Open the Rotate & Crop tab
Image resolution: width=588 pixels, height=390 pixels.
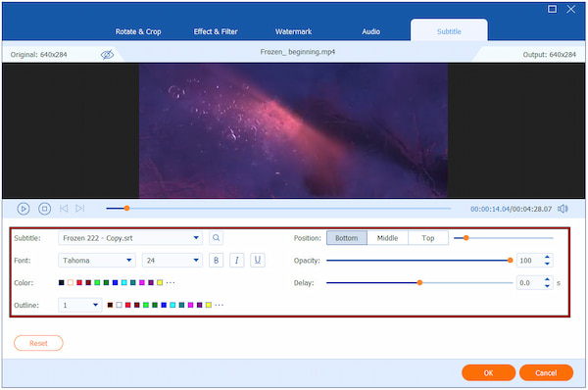[x=138, y=31]
